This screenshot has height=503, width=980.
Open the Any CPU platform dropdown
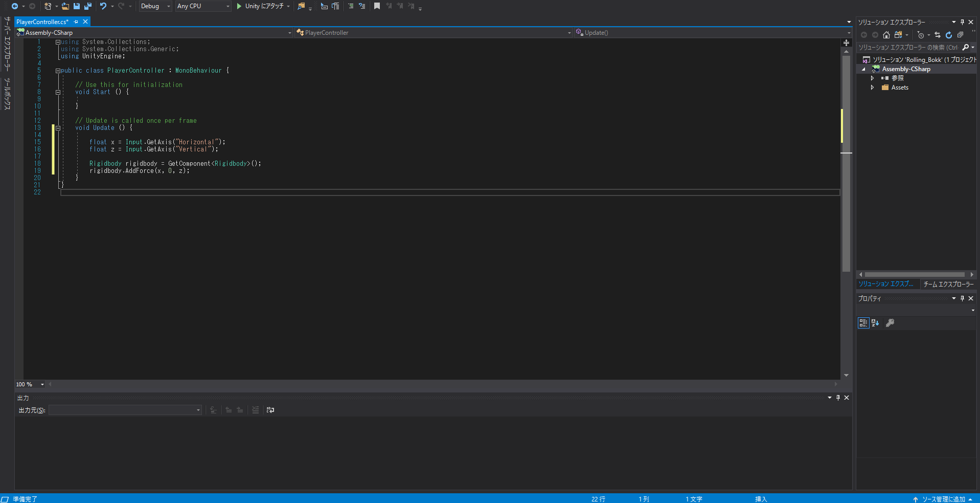(203, 6)
